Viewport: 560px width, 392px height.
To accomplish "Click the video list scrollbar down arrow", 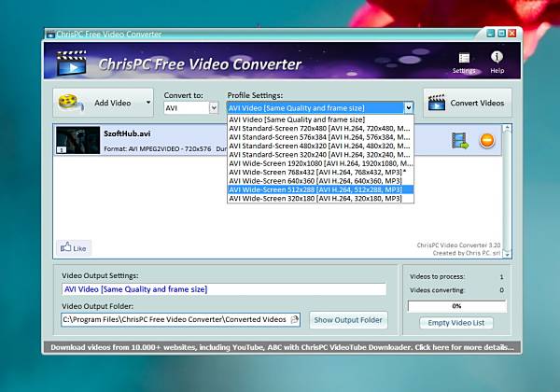I will (x=507, y=254).
